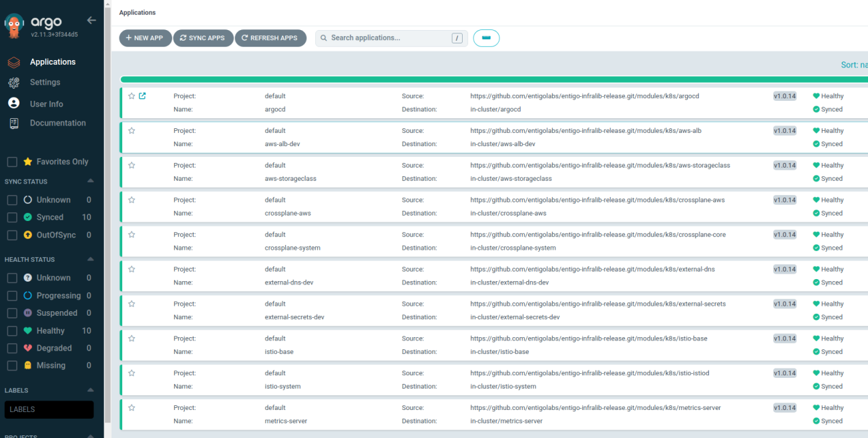Star the argocd application as favorite
Viewport: 868px width, 438px height.
pyautogui.click(x=132, y=96)
